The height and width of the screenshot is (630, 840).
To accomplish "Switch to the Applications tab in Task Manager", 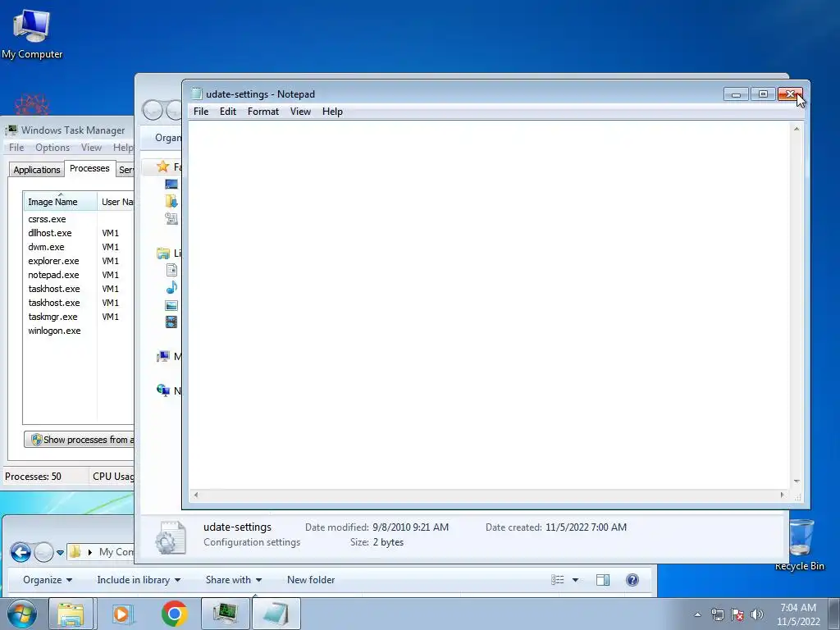I will (36, 170).
